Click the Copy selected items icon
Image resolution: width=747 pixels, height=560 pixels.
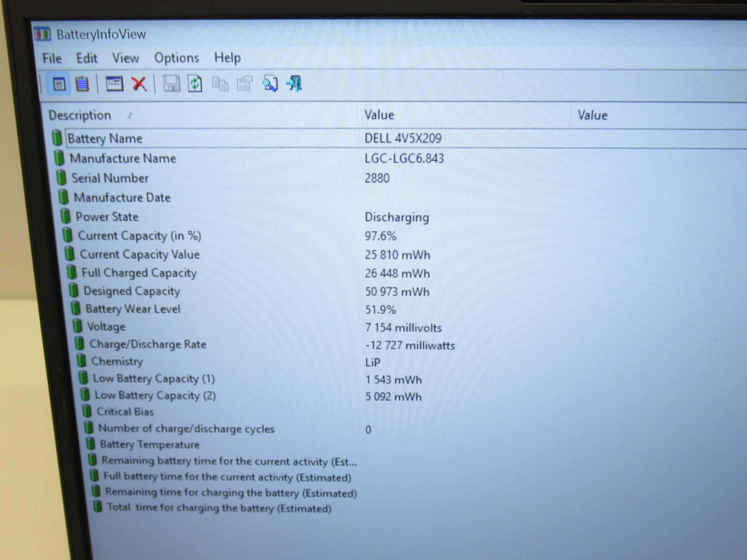(220, 84)
